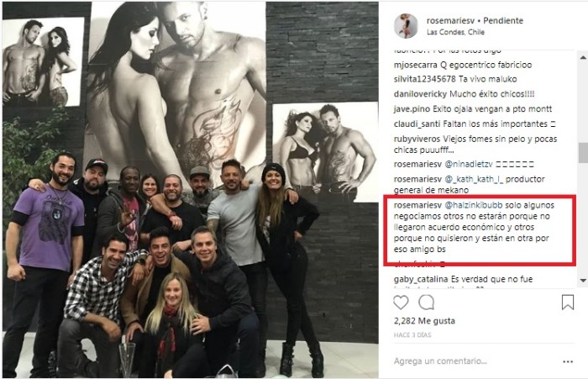Screen dimensions: 588x379
Task: Follow status Pendiente button in header
Action: [503, 21]
